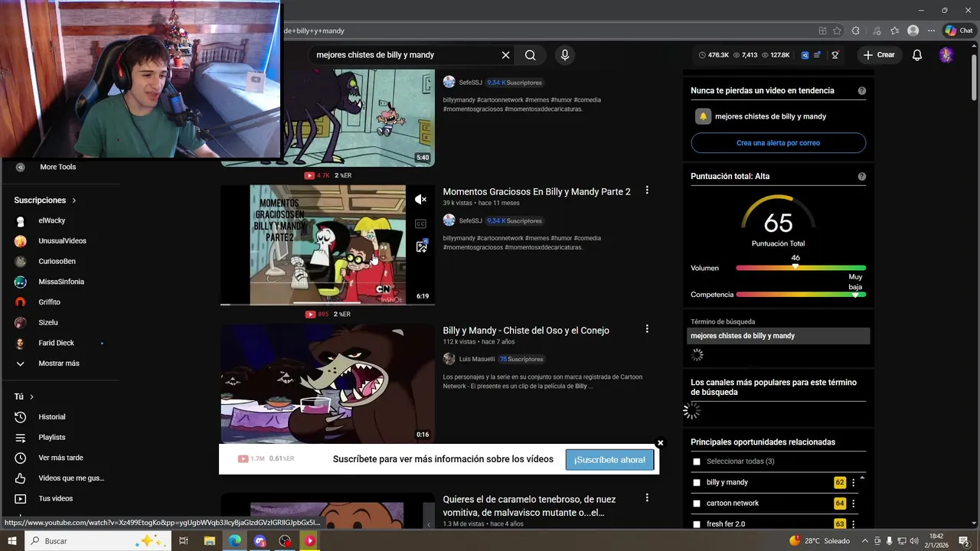Open help for Puntuación total panel
The width and height of the screenshot is (980, 551).
[x=862, y=176]
